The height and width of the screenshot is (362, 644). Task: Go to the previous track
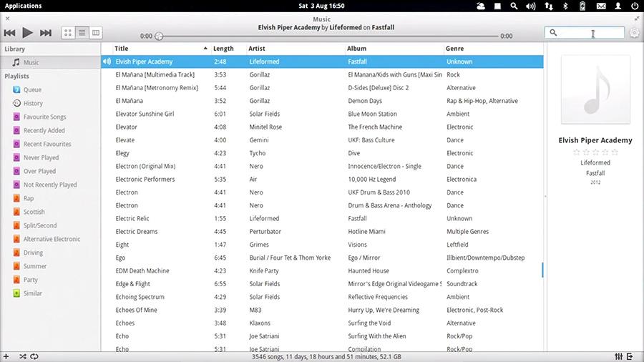9,33
